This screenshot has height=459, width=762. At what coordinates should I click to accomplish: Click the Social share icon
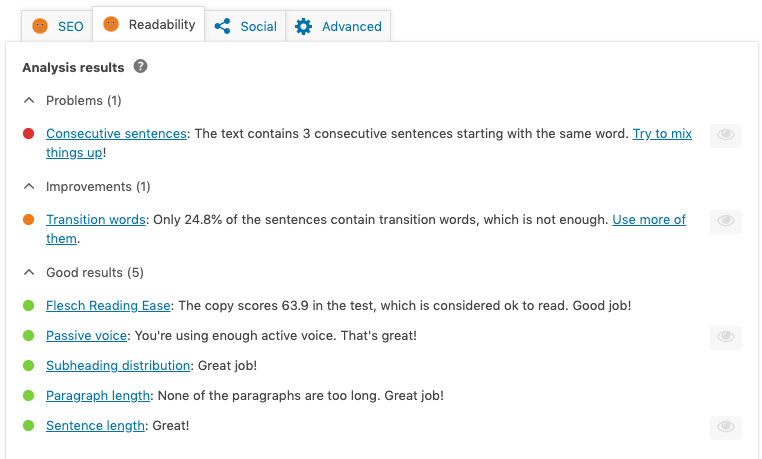click(222, 26)
